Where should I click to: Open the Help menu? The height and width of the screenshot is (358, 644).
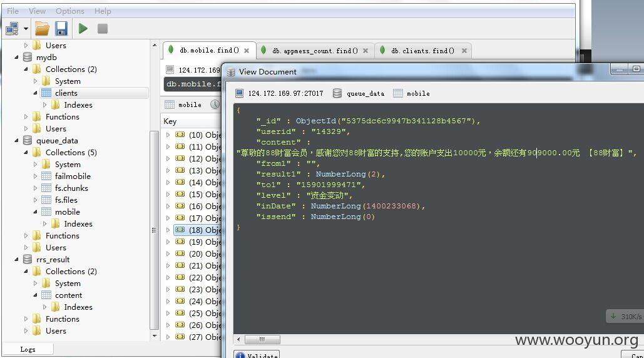[103, 11]
